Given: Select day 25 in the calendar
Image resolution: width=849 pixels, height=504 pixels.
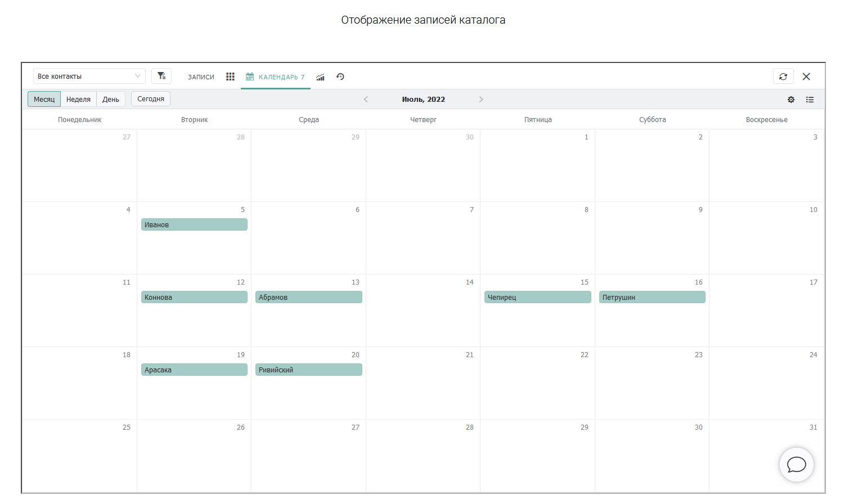Looking at the screenshot, I should (127, 427).
